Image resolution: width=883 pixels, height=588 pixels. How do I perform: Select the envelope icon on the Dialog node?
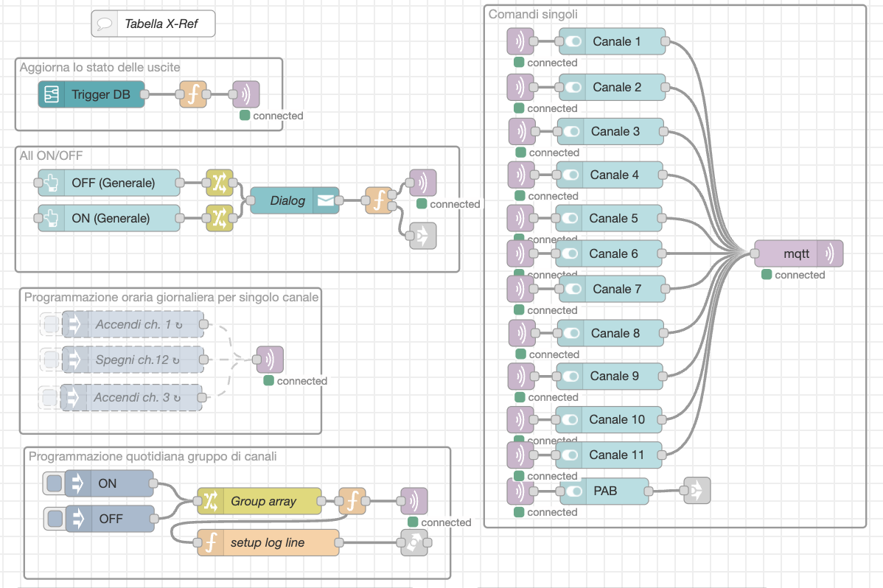327,200
